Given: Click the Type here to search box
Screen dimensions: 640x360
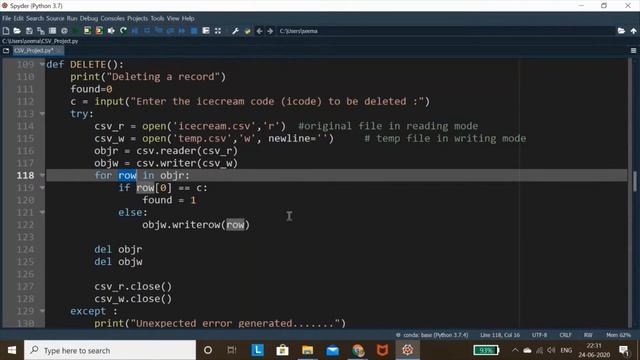Looking at the screenshot, I should (x=110, y=350).
